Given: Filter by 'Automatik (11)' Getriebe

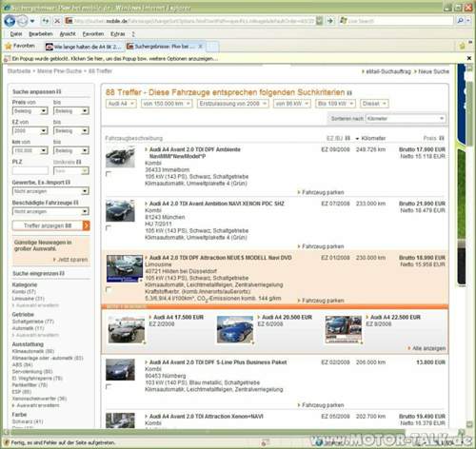Looking at the screenshot, I should [28, 328].
